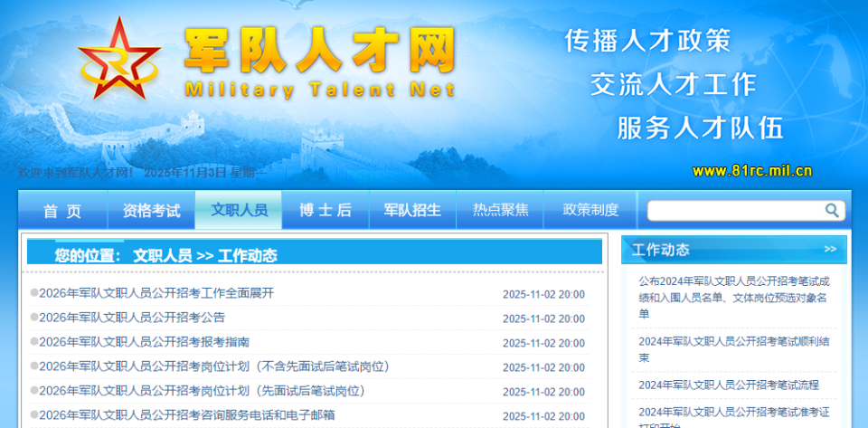Click the 传播人才政策 slogan text
The image size is (868, 428).
click(647, 41)
